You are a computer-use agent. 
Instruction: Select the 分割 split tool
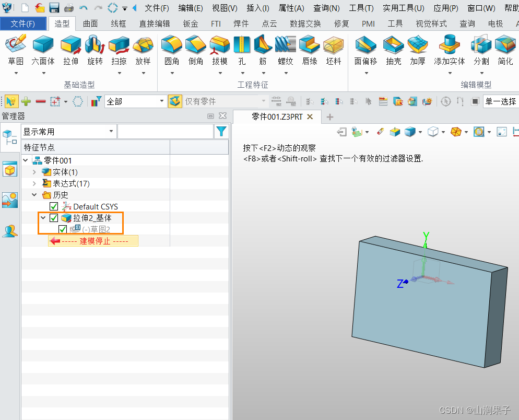click(x=481, y=50)
